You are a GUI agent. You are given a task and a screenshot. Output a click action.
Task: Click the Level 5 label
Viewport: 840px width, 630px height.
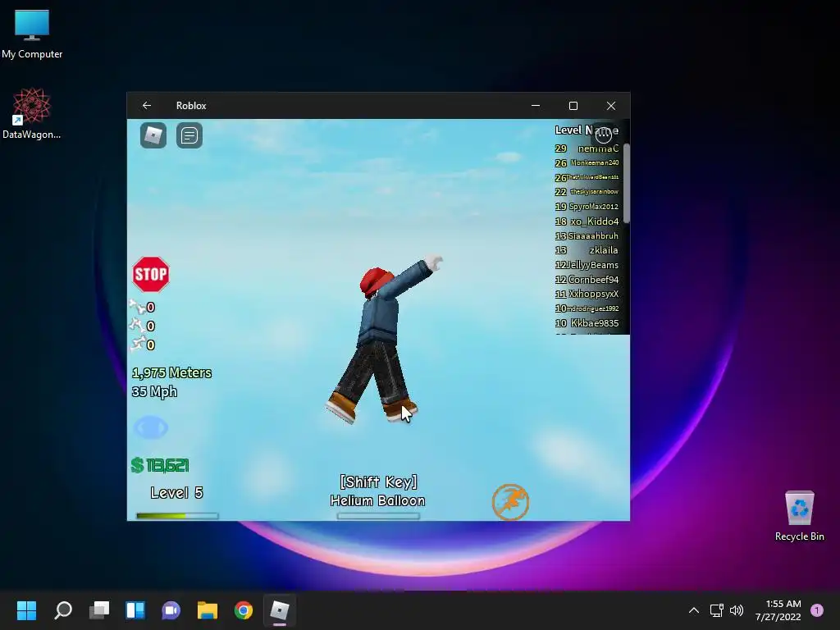point(177,493)
